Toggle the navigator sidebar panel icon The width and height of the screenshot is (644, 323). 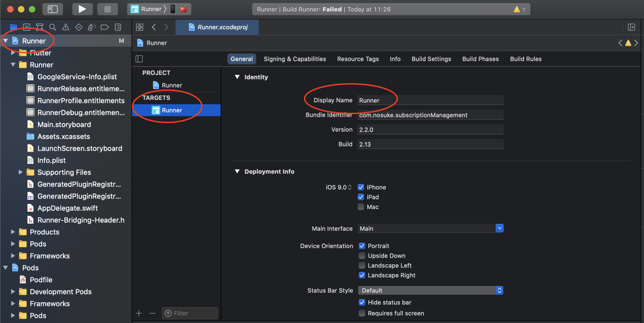pyautogui.click(x=53, y=9)
